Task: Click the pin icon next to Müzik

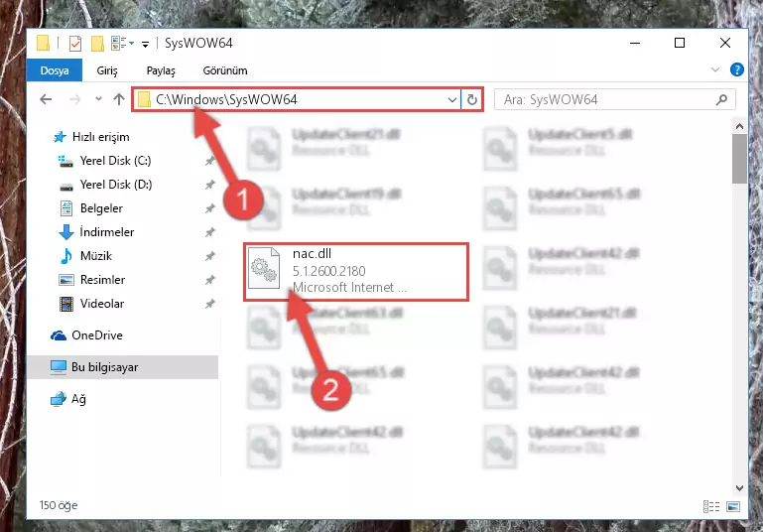Action: 209,256
